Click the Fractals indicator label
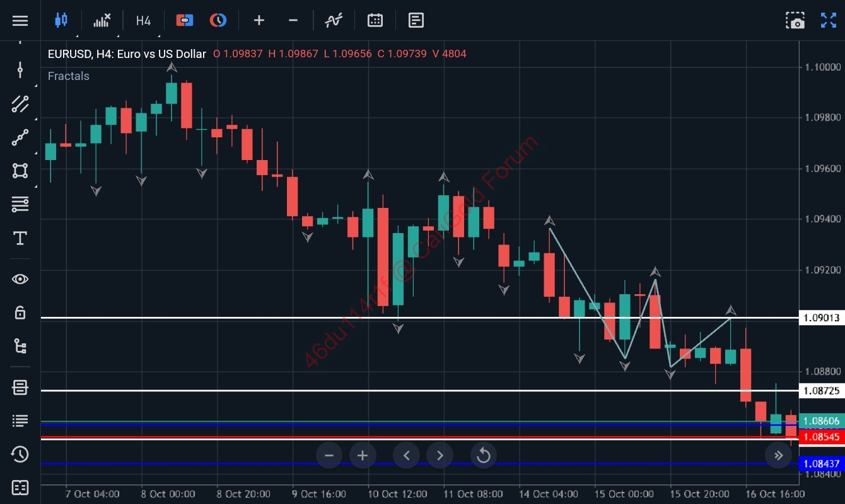 click(x=69, y=76)
